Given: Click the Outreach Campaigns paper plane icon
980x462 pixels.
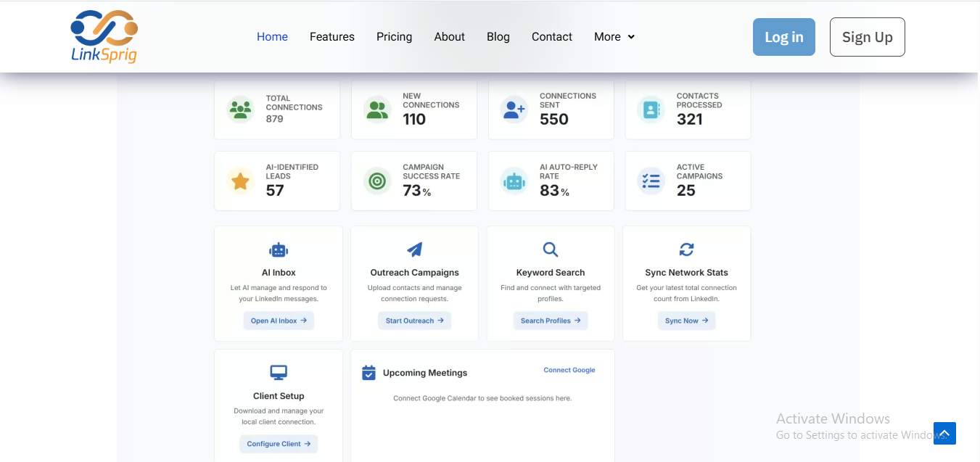Looking at the screenshot, I should [x=414, y=250].
